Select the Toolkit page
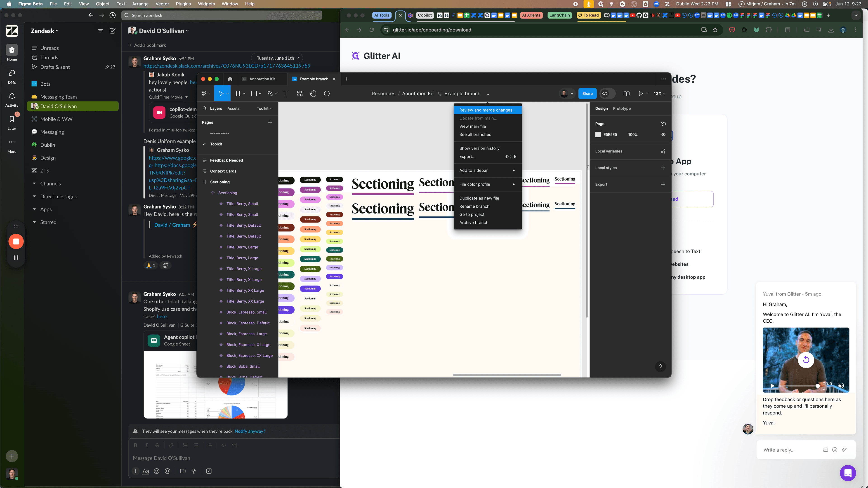The width and height of the screenshot is (868, 488). point(216,144)
